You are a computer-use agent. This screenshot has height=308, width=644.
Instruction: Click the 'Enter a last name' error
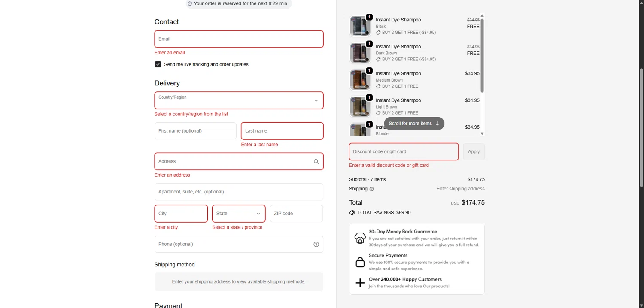click(259, 145)
